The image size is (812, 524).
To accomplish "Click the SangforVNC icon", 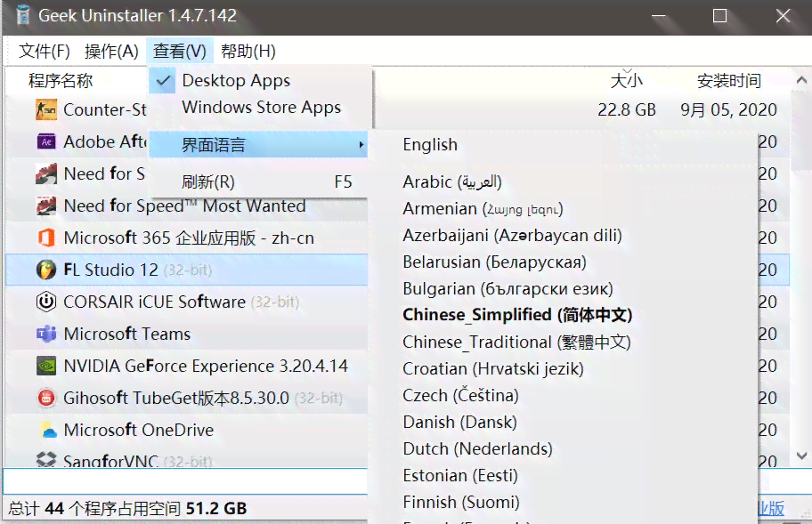I will click(46, 459).
